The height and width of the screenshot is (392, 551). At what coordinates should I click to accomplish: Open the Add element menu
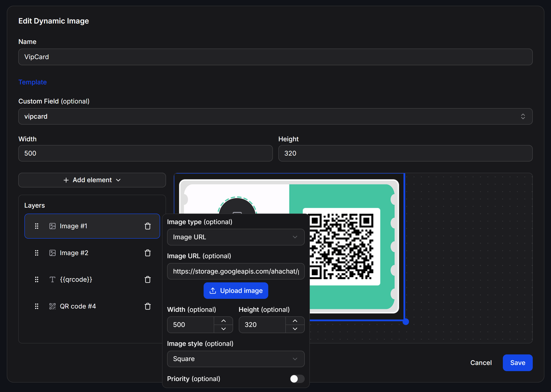coord(92,180)
